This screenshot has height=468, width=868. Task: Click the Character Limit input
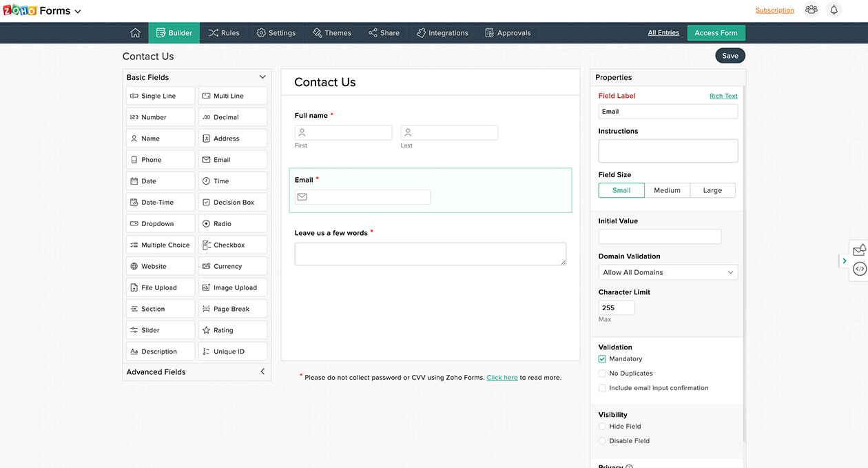point(617,308)
